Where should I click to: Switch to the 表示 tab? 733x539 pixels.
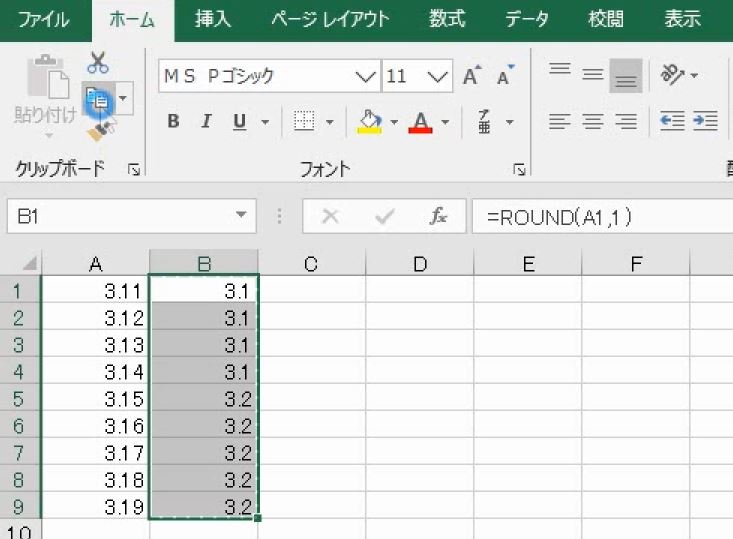tap(683, 20)
